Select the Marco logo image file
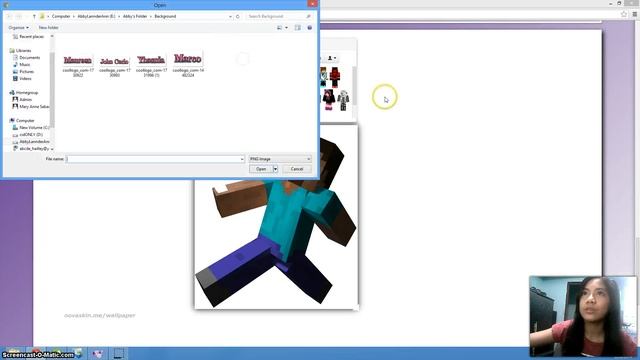Image resolution: width=640 pixels, height=360 pixels. pos(188,64)
